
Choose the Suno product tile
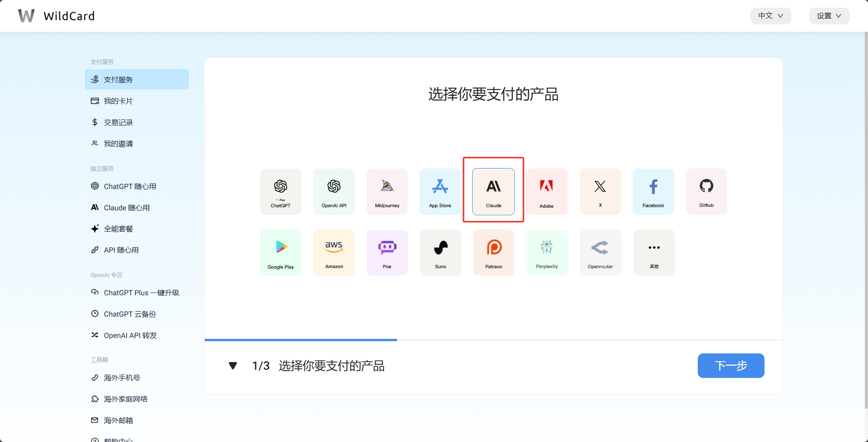440,253
